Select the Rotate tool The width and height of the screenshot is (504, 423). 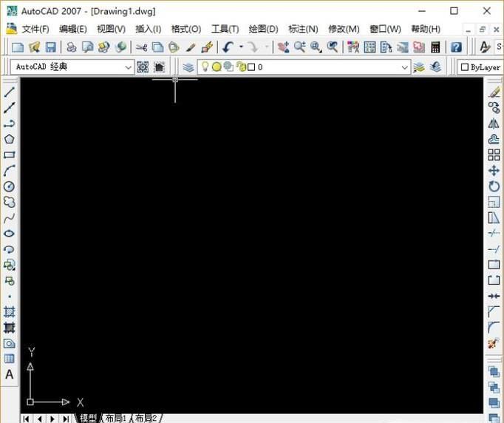pyautogui.click(x=494, y=186)
